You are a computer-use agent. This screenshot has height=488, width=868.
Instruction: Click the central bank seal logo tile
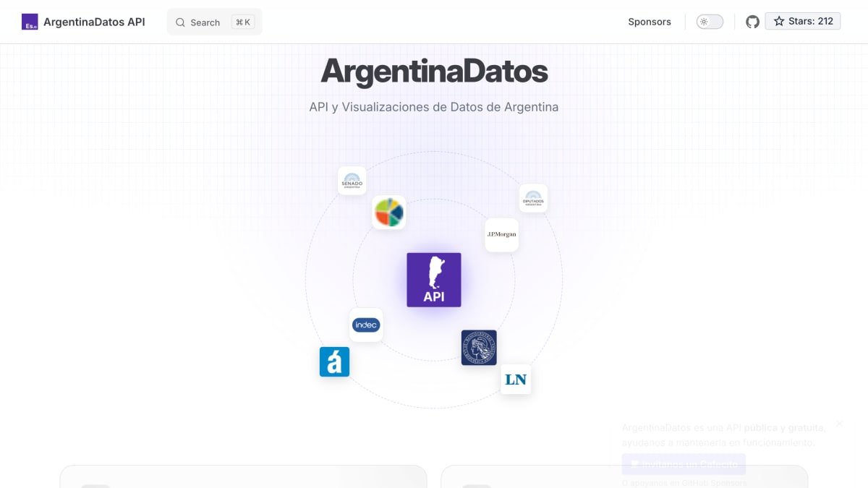[479, 347]
